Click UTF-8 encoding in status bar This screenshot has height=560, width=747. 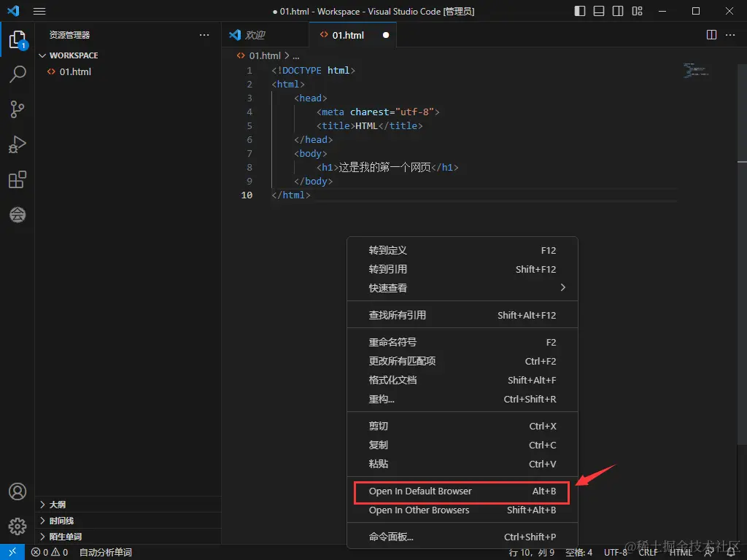(x=616, y=553)
